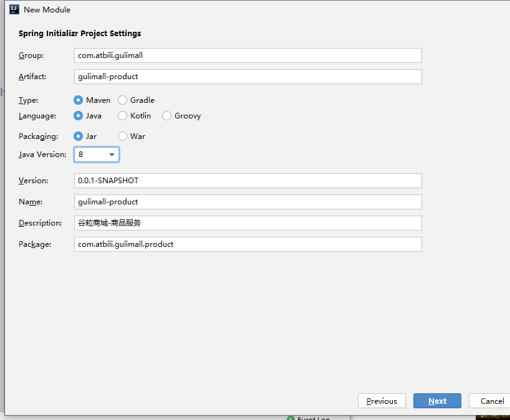Viewport: 510px width, 420px height.
Task: Select Jar packaging option
Action: point(78,136)
